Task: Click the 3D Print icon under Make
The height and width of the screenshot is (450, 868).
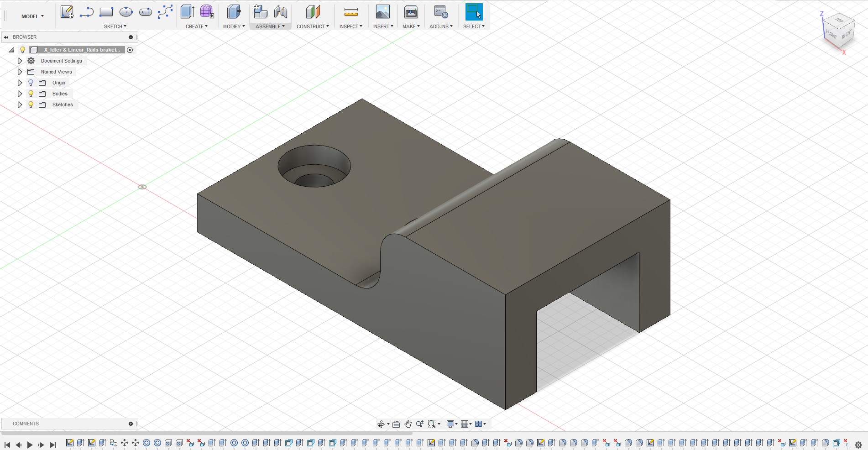Action: [411, 12]
